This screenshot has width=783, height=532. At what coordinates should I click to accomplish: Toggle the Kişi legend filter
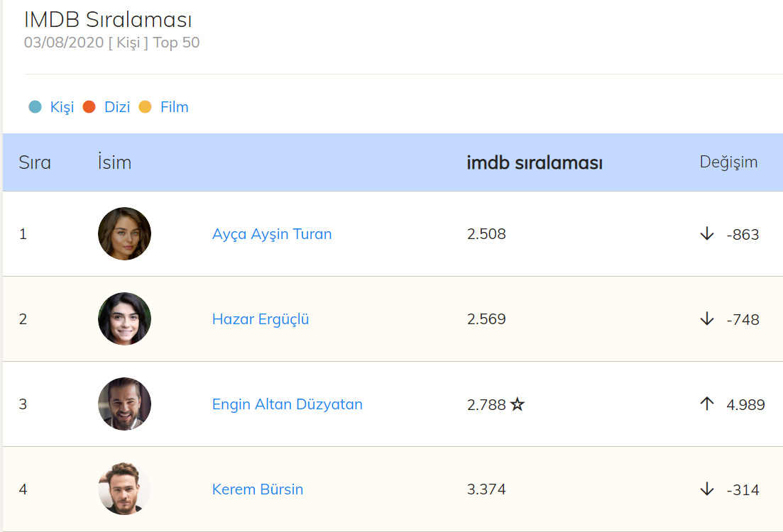point(62,107)
